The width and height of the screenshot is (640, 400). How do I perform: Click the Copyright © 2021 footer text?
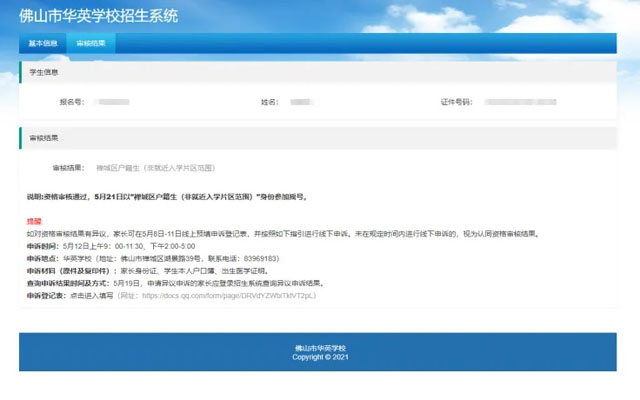(320, 357)
